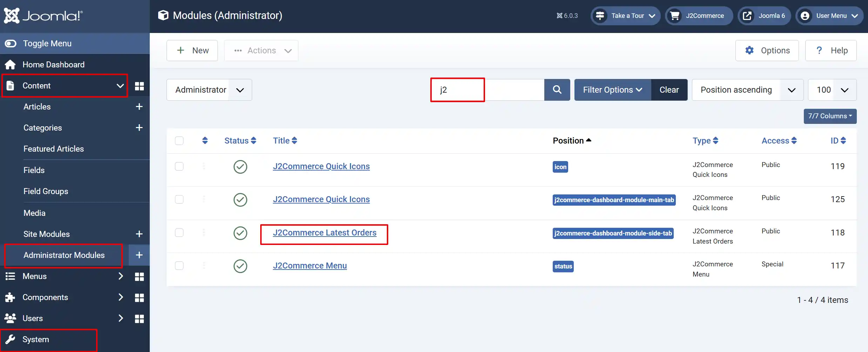Go to Articles in the sidebar
Image resolution: width=868 pixels, height=352 pixels.
pyautogui.click(x=37, y=107)
